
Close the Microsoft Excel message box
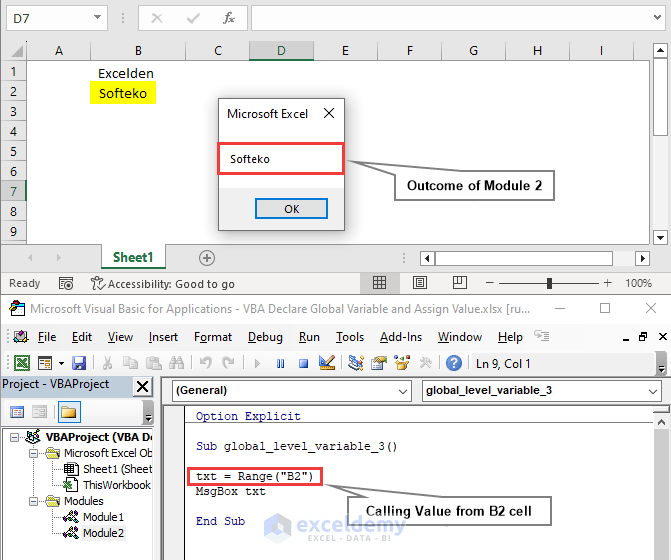(x=329, y=113)
